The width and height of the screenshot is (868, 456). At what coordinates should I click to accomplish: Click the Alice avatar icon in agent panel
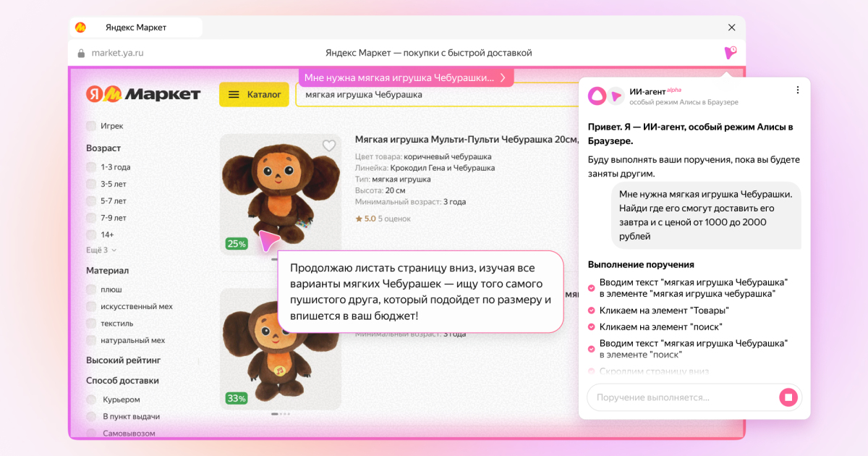tap(597, 96)
